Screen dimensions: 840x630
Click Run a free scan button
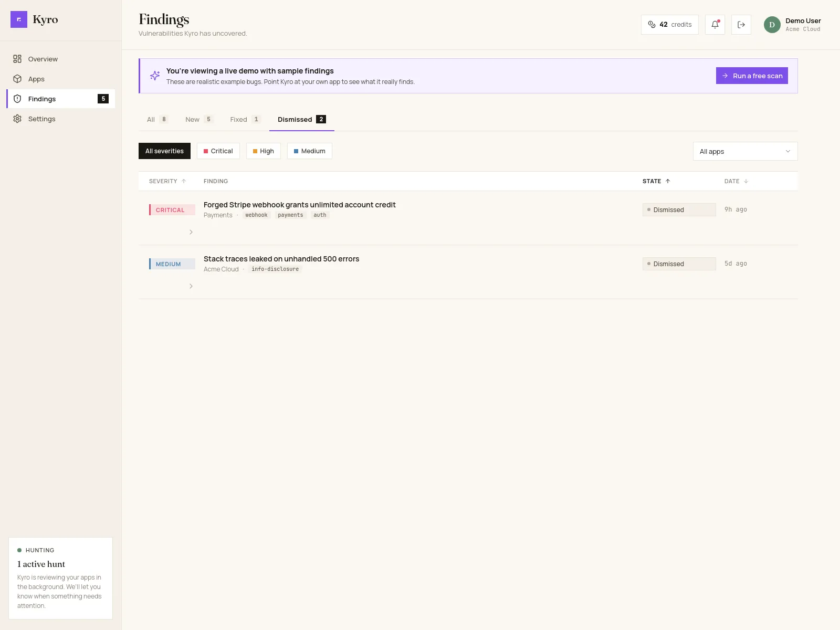pyautogui.click(x=752, y=76)
